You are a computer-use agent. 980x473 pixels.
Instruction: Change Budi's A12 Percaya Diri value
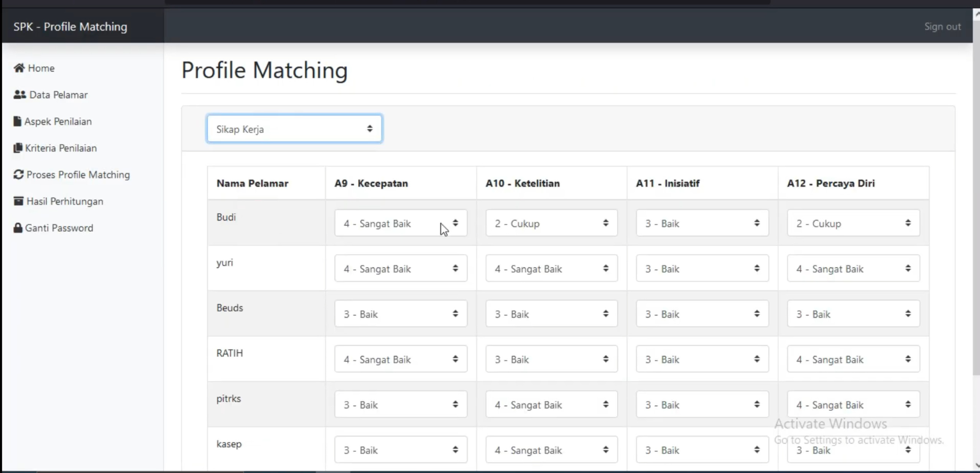(x=853, y=223)
